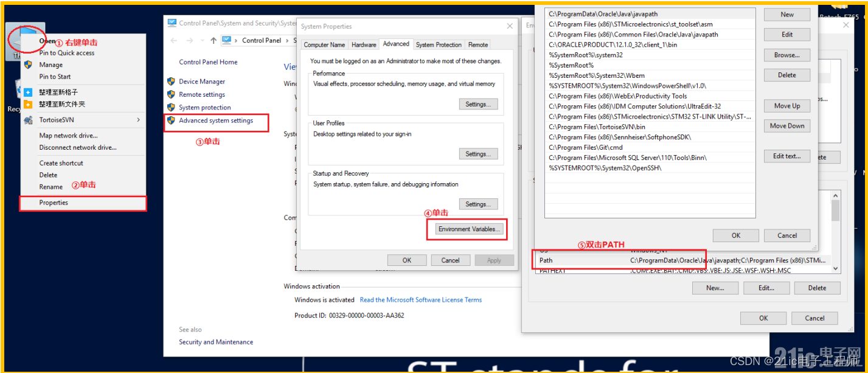The width and height of the screenshot is (868, 373).
Task: Click the up arrow in Control Panel
Action: pyautogui.click(x=213, y=40)
